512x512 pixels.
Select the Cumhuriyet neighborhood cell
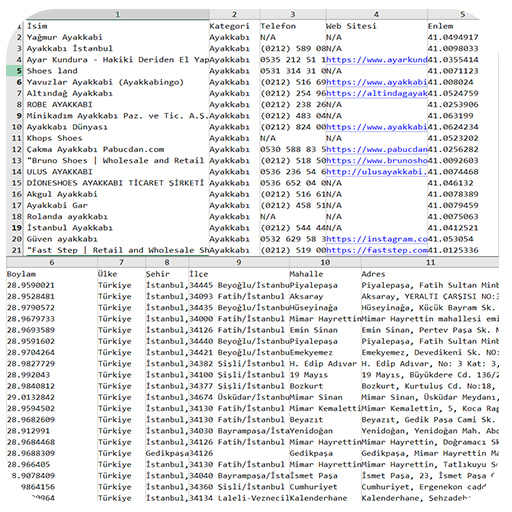click(325, 487)
